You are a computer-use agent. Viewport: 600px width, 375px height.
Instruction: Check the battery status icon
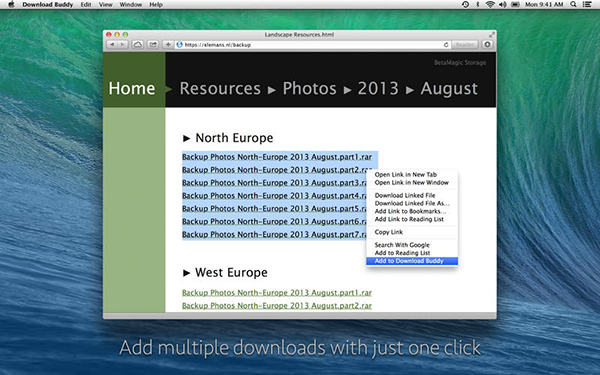(515, 5)
